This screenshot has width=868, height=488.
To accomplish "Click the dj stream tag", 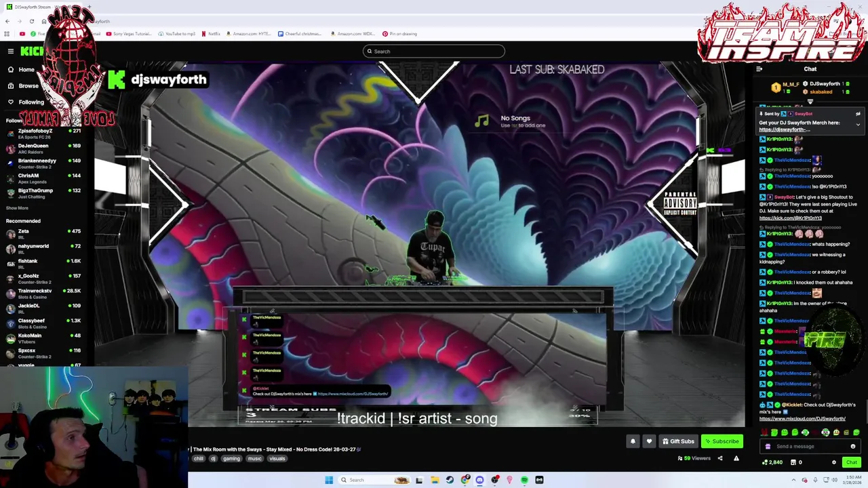I will pos(213,459).
